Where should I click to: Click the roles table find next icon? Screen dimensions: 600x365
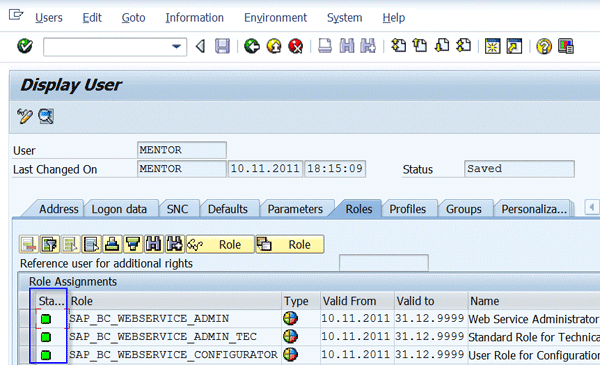[x=174, y=244]
